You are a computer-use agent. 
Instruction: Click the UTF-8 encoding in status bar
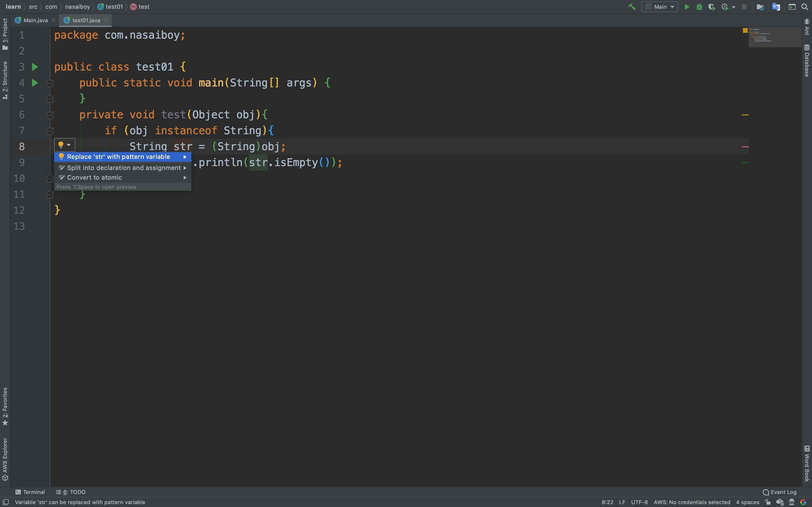[x=639, y=502]
